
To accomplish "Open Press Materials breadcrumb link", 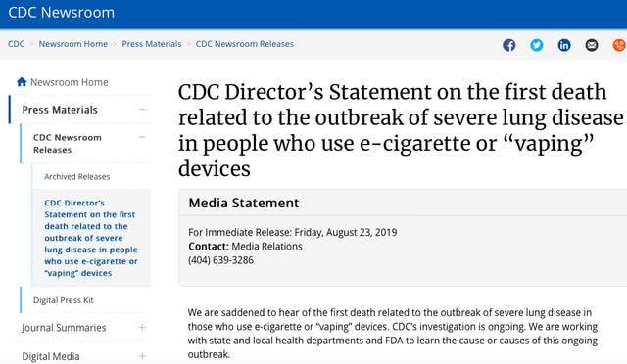I will coord(152,44).
